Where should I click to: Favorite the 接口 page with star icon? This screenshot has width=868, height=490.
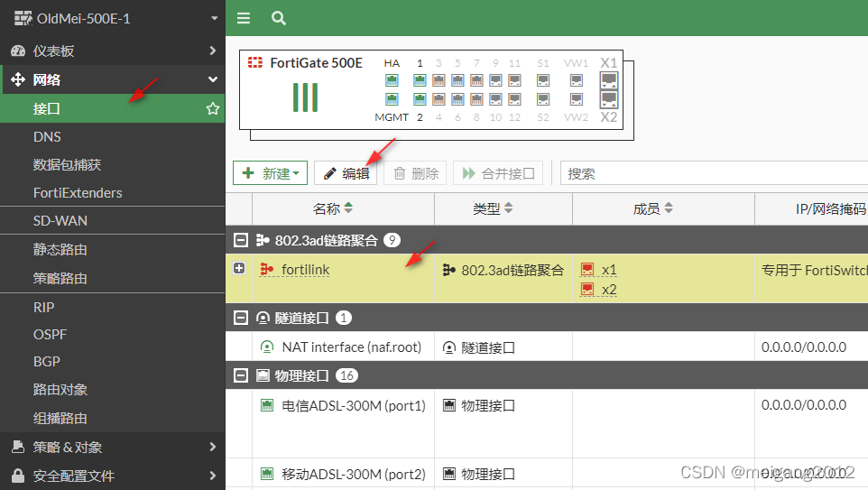[213, 108]
